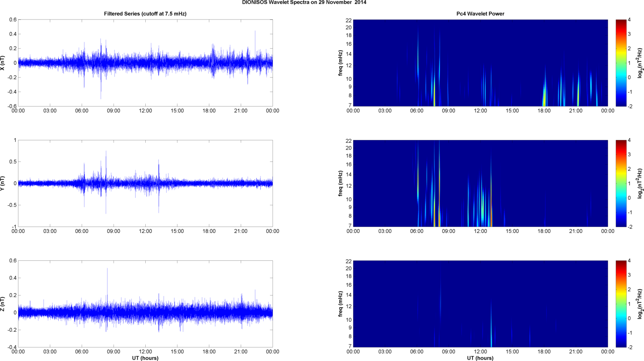The image size is (644, 361).
Task: Click UT (hours) label under Z series plot
Action: pos(145,358)
